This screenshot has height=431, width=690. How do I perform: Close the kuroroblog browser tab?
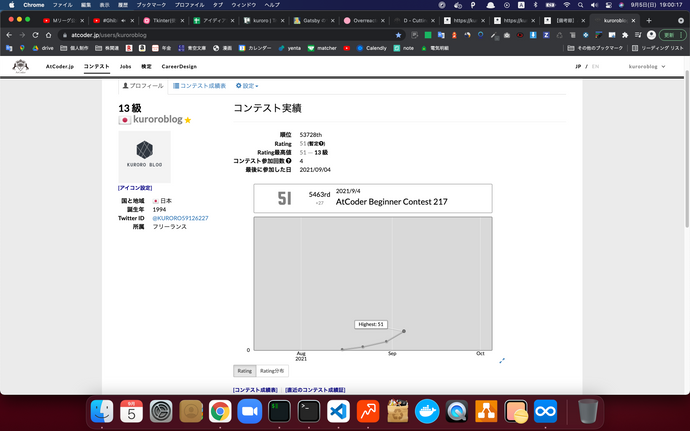(634, 20)
